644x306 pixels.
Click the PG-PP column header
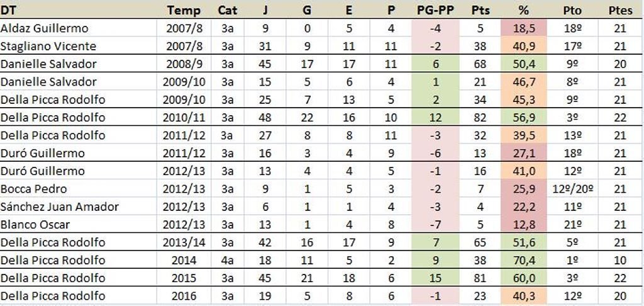(435, 10)
